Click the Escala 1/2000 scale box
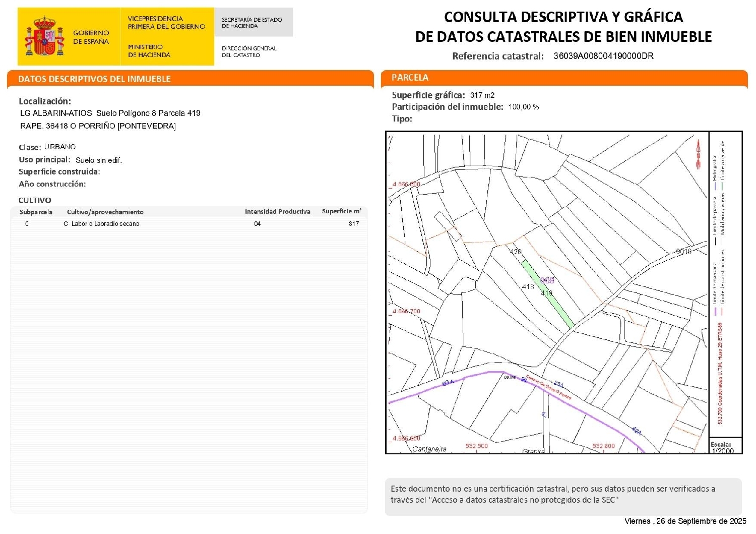756x534 pixels. [x=725, y=446]
